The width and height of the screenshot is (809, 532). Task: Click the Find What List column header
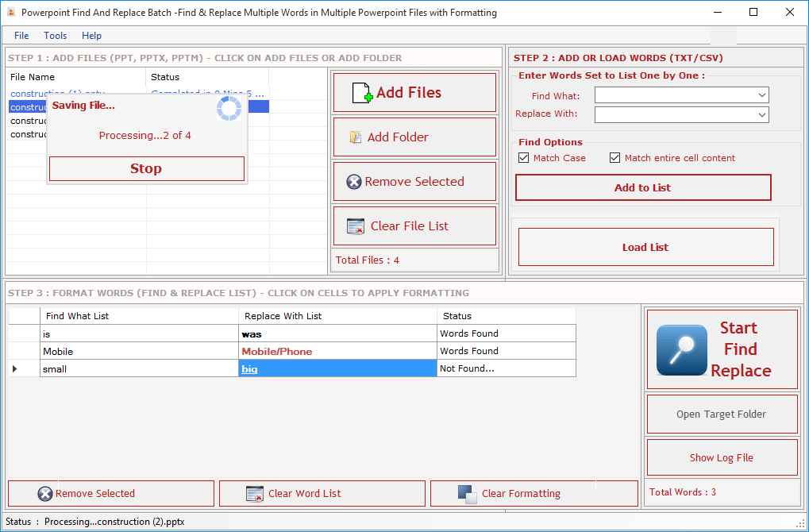[x=139, y=316]
